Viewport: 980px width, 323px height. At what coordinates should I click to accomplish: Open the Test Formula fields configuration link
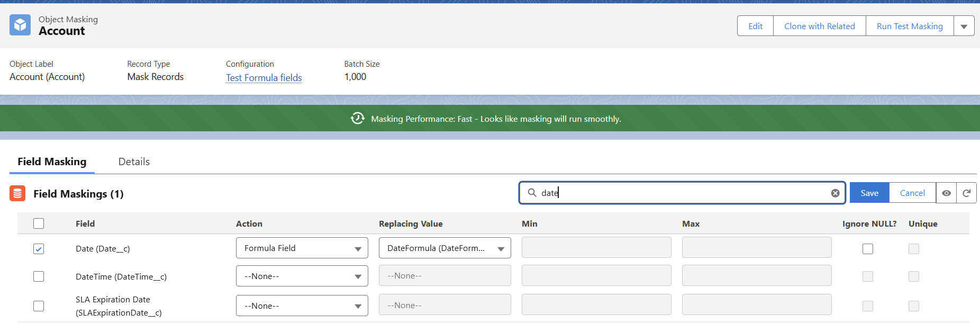[x=264, y=78]
